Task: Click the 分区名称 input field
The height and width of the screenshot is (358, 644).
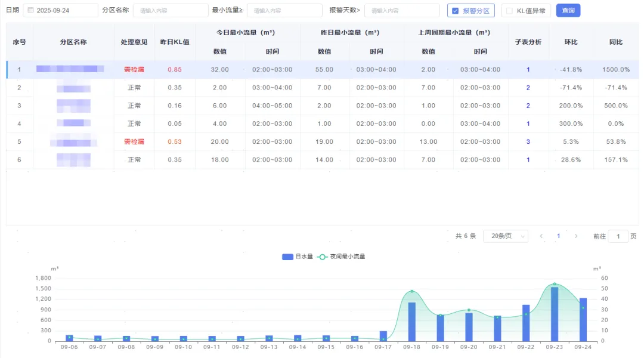Action: click(170, 11)
